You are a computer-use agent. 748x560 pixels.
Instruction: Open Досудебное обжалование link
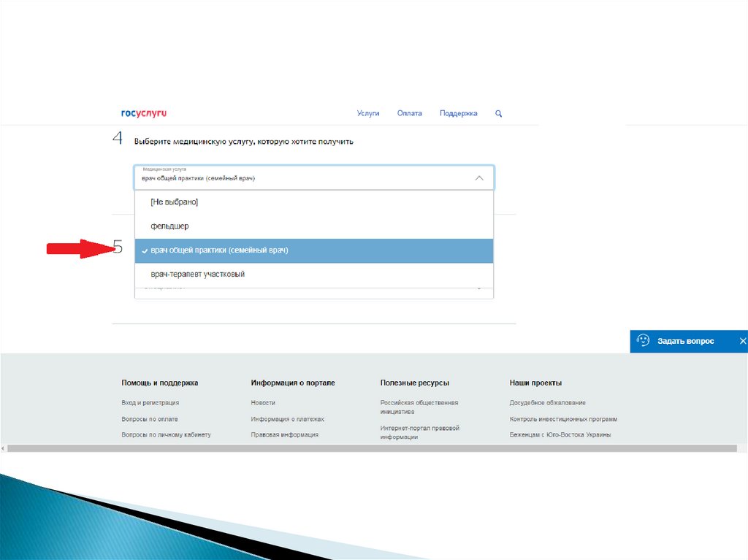point(547,402)
